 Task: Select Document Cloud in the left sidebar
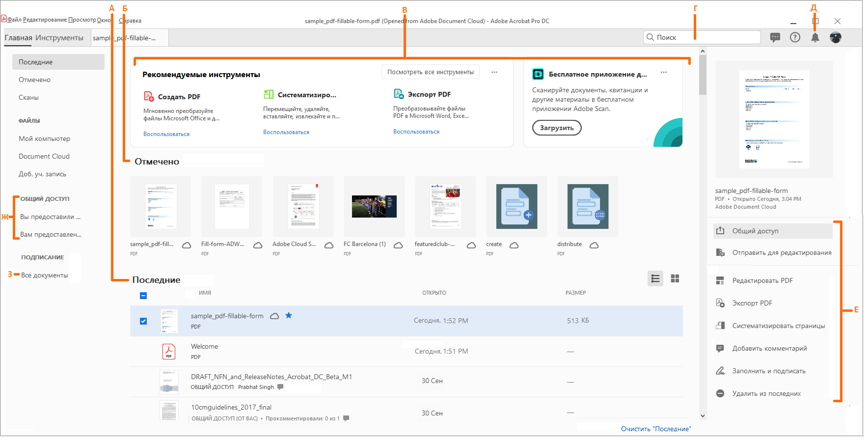pos(44,156)
